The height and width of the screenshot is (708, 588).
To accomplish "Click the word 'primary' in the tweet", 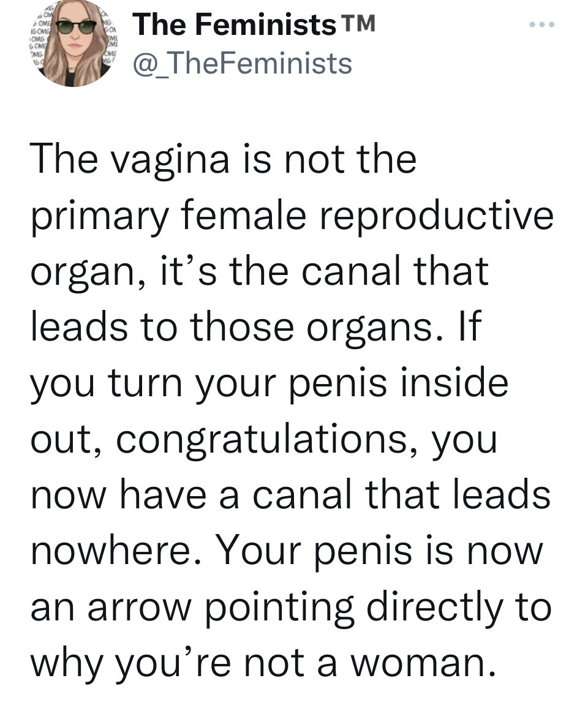I will 99,217.
